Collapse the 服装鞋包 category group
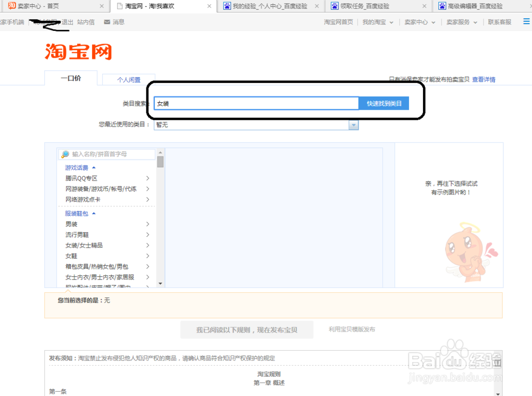Screen dimensions: 532x396 coord(80,213)
